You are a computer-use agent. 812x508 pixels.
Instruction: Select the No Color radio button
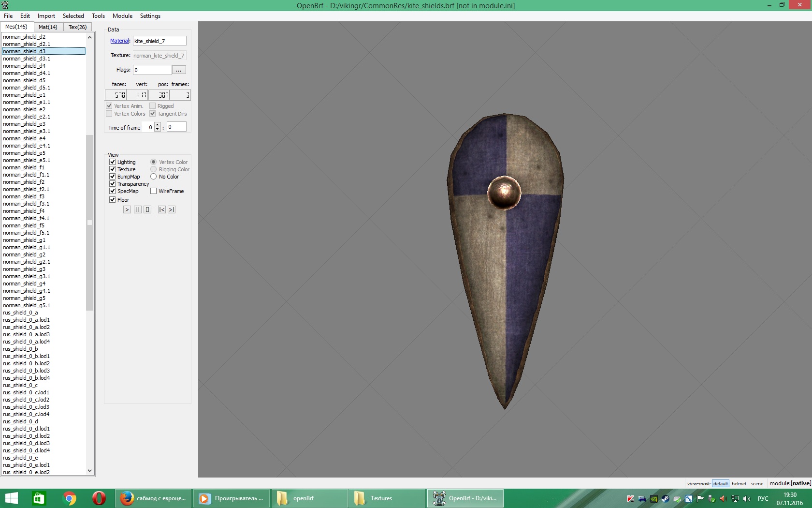(x=154, y=177)
